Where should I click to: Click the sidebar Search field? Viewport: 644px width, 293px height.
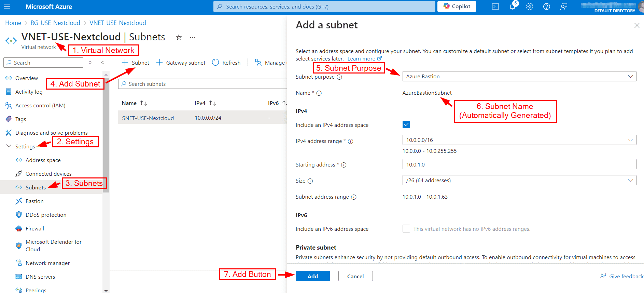[43, 63]
